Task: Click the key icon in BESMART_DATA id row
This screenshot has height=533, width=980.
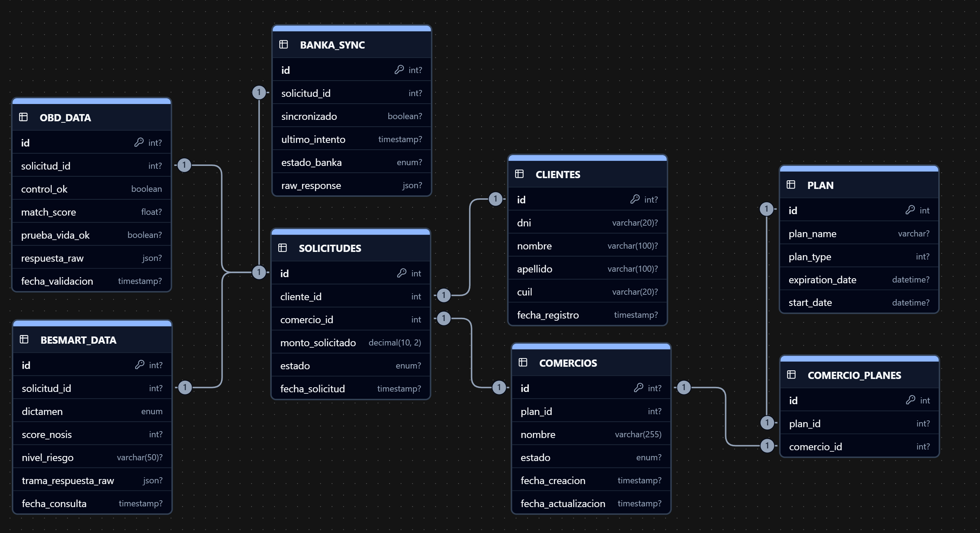Action: [x=139, y=365]
